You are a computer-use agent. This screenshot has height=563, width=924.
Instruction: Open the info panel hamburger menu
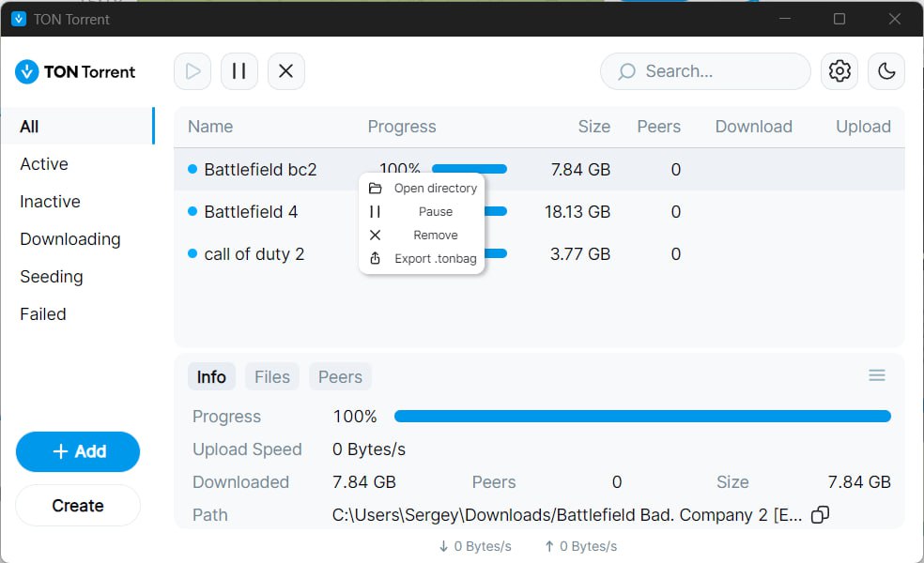coord(877,375)
